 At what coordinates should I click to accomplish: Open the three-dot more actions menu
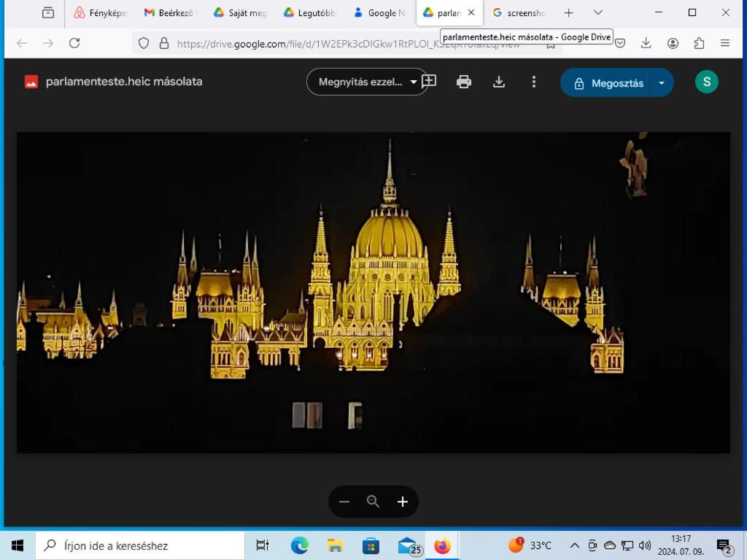(x=533, y=82)
